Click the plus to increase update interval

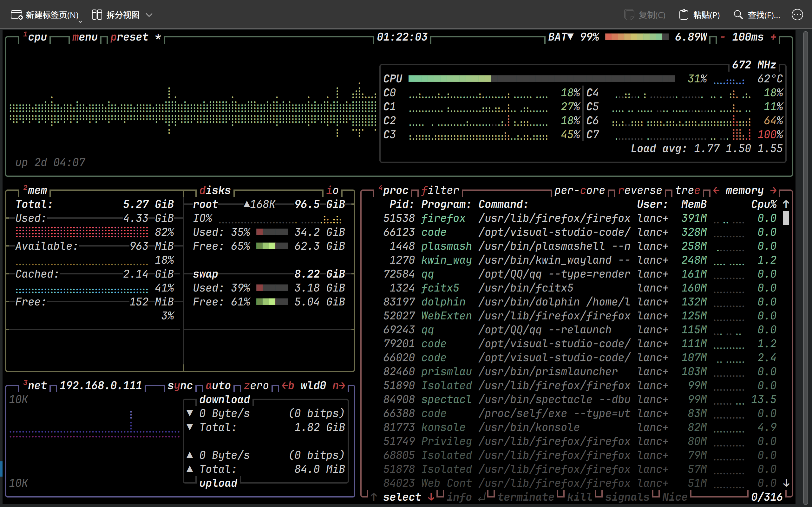coord(773,37)
